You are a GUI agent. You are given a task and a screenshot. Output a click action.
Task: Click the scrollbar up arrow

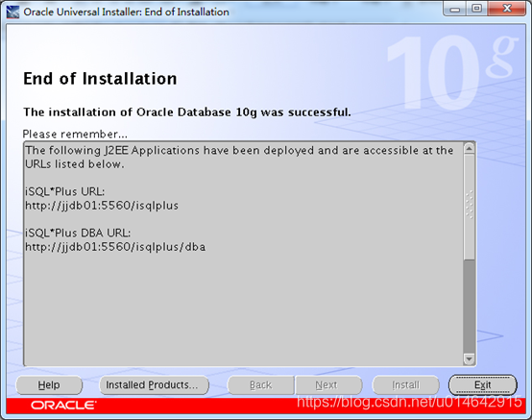pos(469,148)
